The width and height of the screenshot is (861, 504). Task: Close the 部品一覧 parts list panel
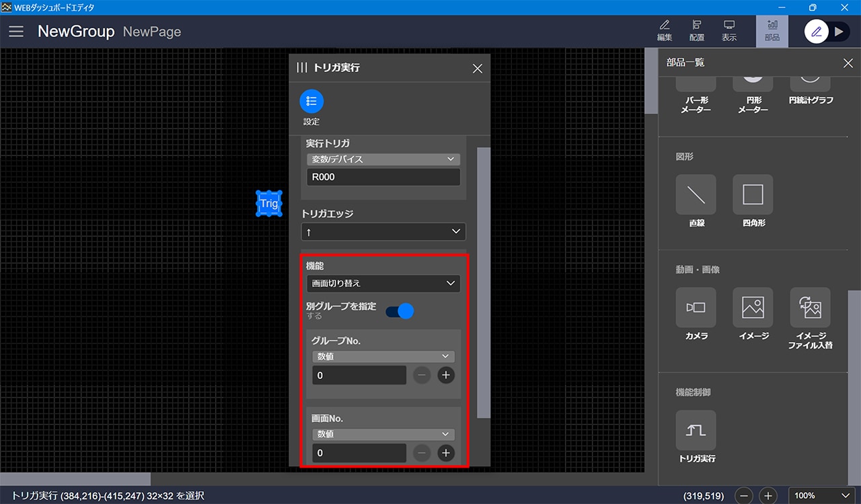point(848,63)
